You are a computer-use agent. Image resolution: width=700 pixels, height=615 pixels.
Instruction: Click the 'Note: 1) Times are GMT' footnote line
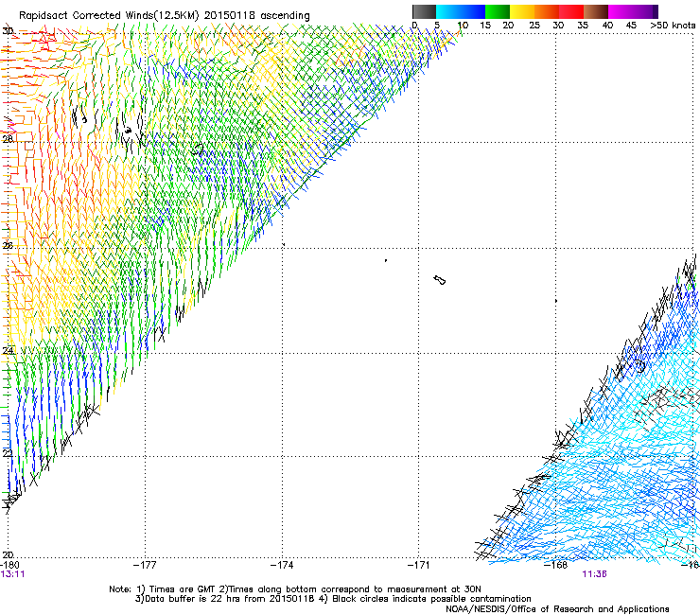click(295, 589)
